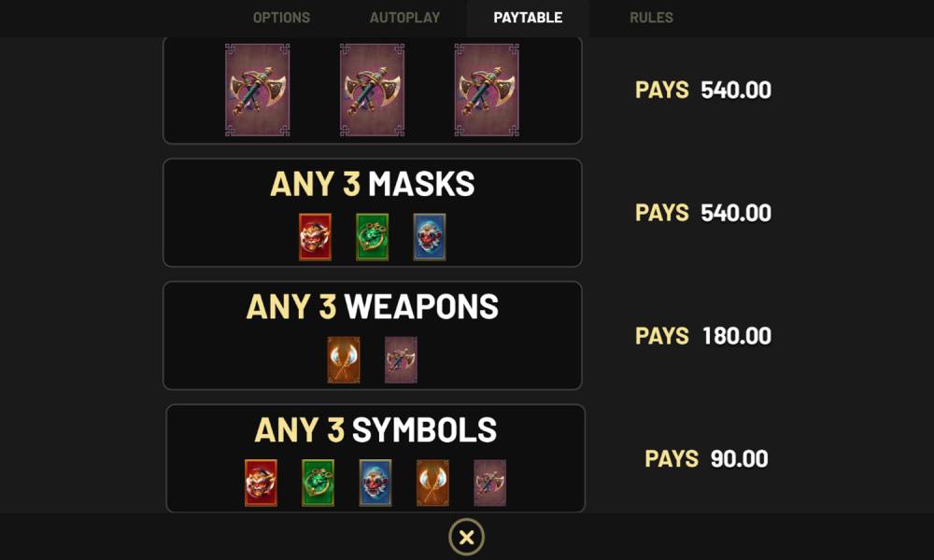Click the red mask under ANY 3 SYMBOLS
Image resolution: width=934 pixels, height=560 pixels.
(x=261, y=483)
